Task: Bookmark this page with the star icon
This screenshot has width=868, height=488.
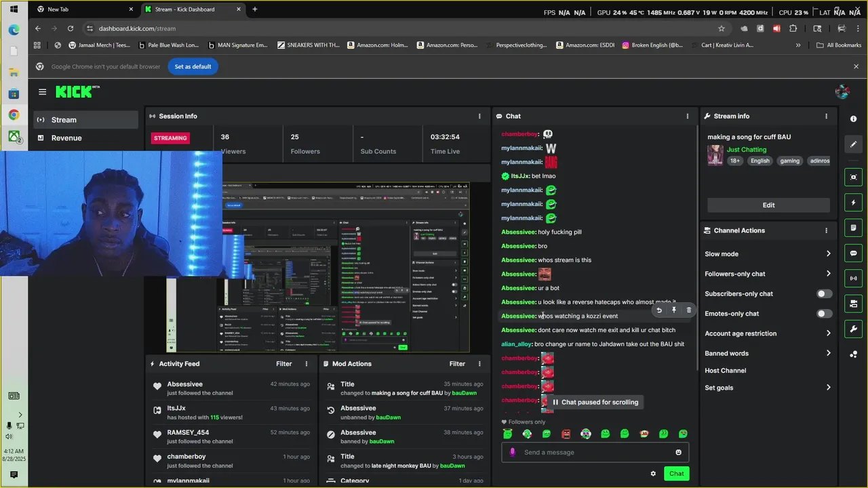Action: point(722,28)
